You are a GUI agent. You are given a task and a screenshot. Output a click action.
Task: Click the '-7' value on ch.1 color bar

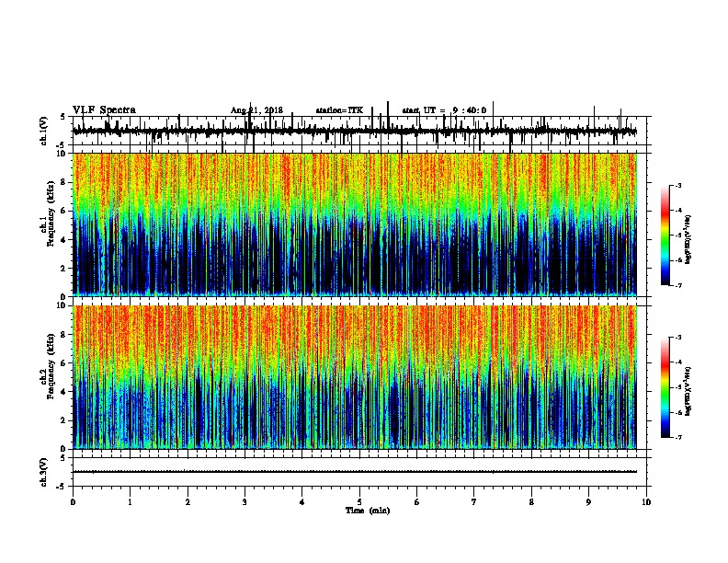pos(678,285)
